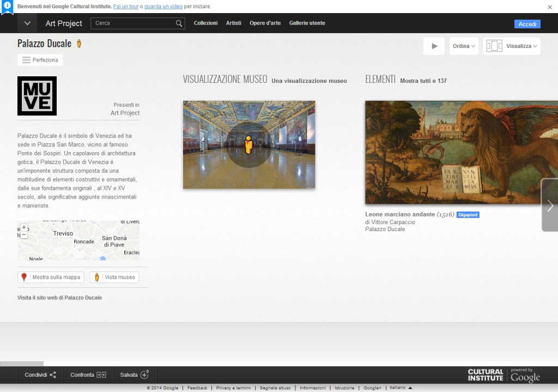The height and width of the screenshot is (392, 558).
Task: Expand more Elementi using the right chevron
Action: pyautogui.click(x=550, y=206)
